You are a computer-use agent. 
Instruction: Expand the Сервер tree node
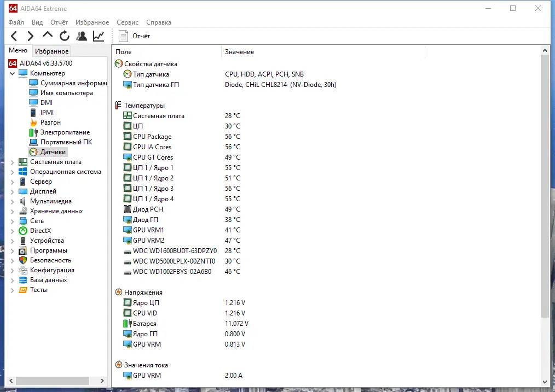(13, 182)
